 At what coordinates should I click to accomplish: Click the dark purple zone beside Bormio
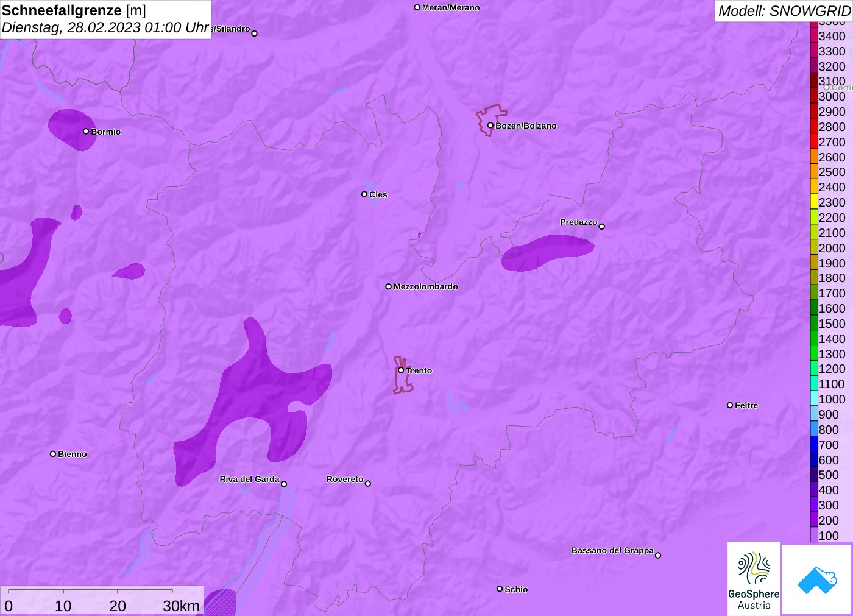click(x=71, y=130)
